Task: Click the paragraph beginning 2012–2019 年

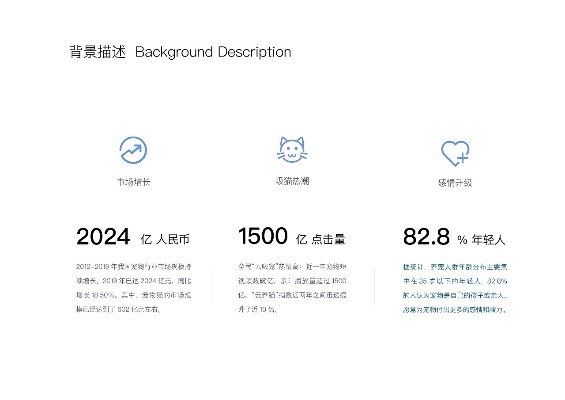Action: click(x=134, y=288)
